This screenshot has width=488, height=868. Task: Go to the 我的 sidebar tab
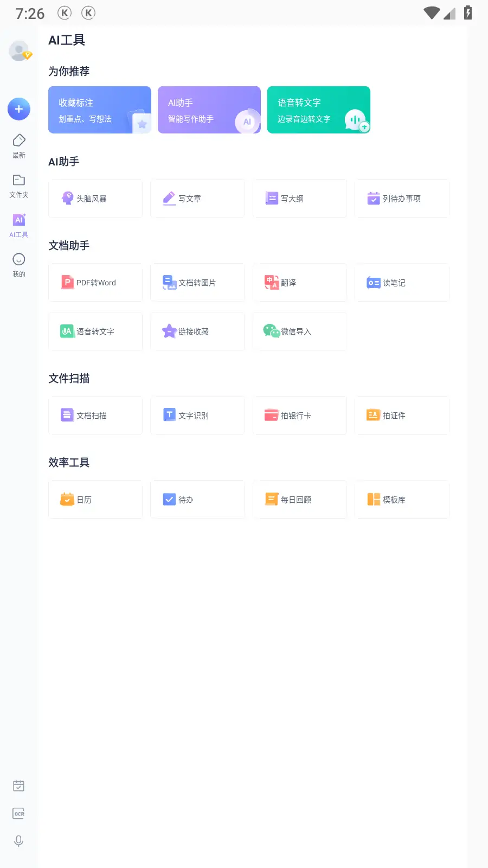coord(19,265)
